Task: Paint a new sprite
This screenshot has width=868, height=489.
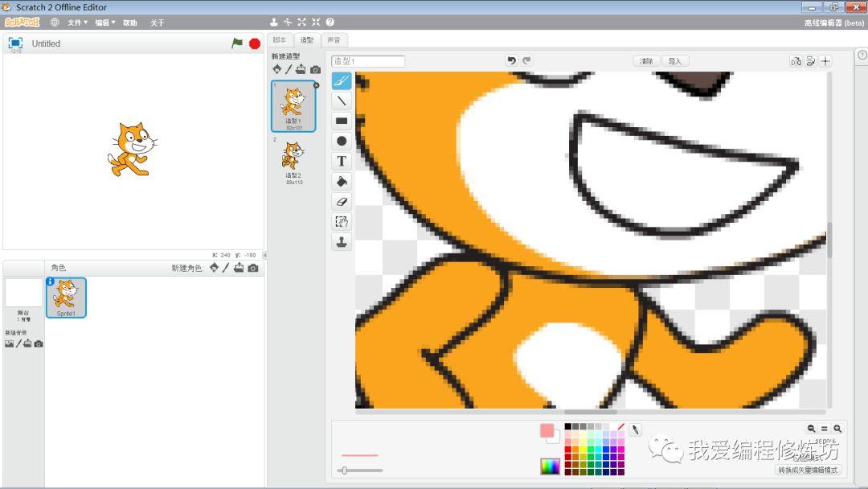Action: click(x=226, y=268)
